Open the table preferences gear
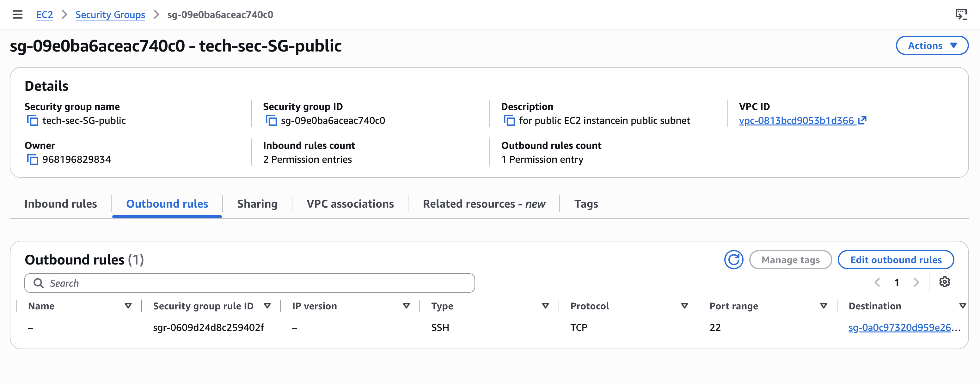This screenshot has width=980, height=383. coord(945,282)
